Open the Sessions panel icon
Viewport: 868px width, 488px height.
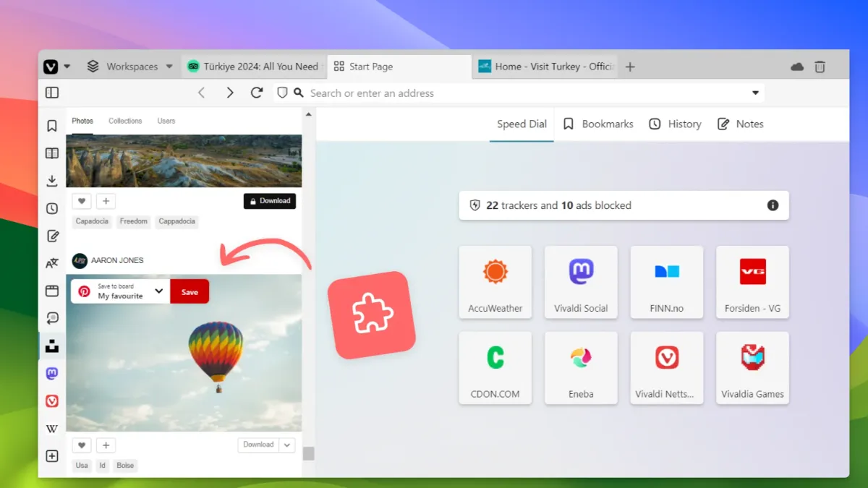[x=52, y=318]
